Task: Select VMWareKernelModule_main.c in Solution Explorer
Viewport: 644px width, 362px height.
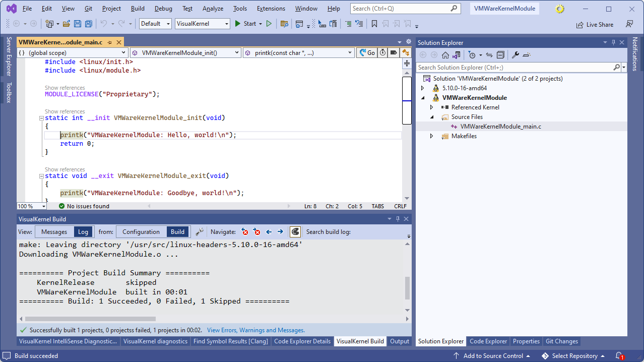Action: coord(500,127)
